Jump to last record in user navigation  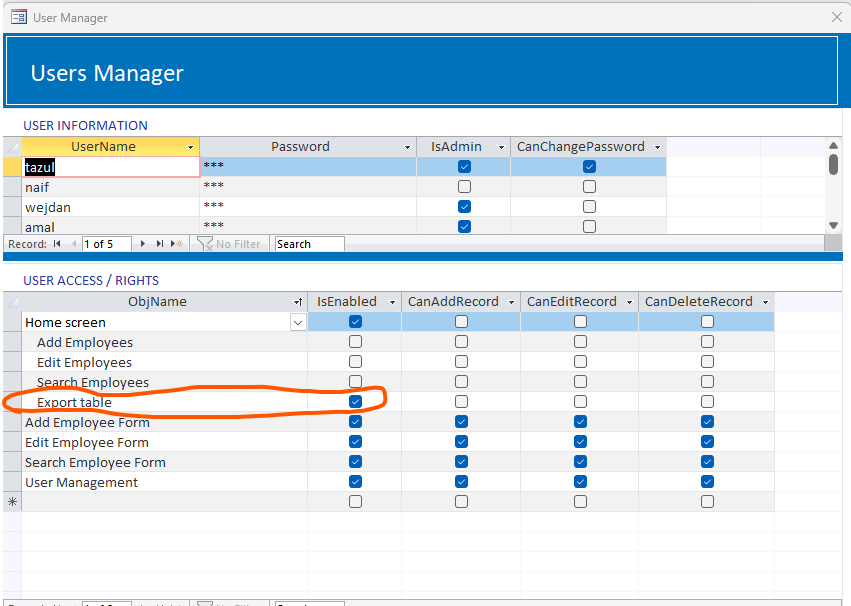point(159,244)
